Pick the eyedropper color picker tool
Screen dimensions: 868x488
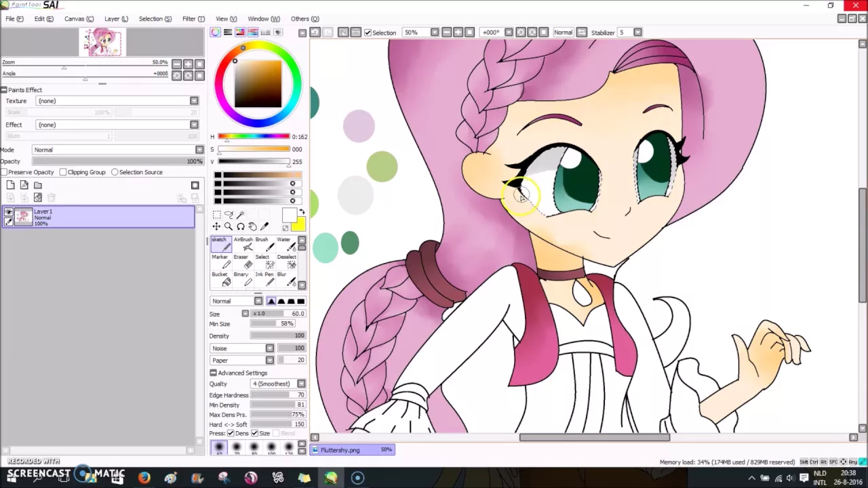[x=264, y=226]
